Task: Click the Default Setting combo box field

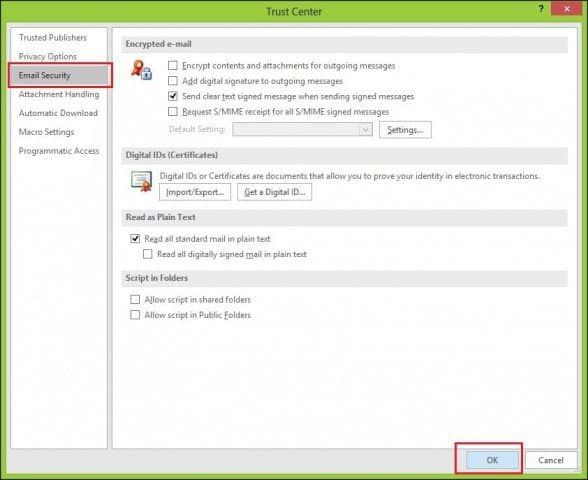Action: 302,130
